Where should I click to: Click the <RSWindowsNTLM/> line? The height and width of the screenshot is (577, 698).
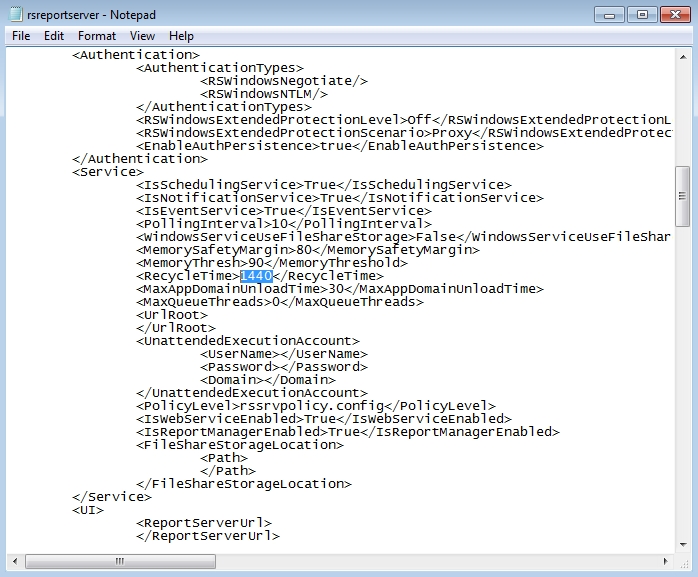coord(264,94)
